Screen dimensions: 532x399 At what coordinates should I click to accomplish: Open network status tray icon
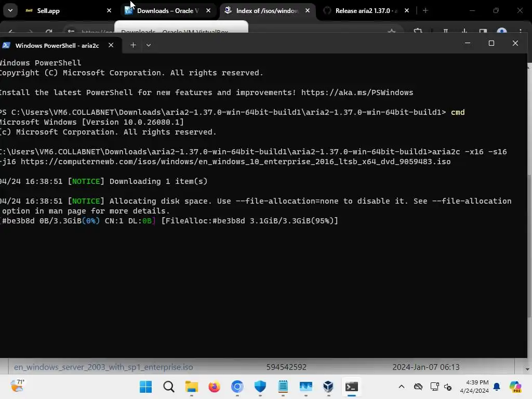point(434,387)
